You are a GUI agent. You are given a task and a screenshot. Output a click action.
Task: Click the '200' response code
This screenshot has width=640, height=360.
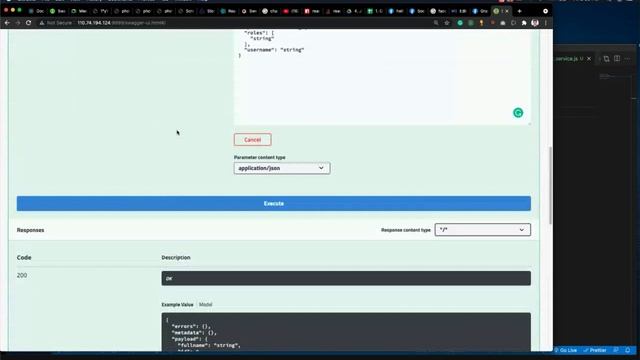(22, 276)
